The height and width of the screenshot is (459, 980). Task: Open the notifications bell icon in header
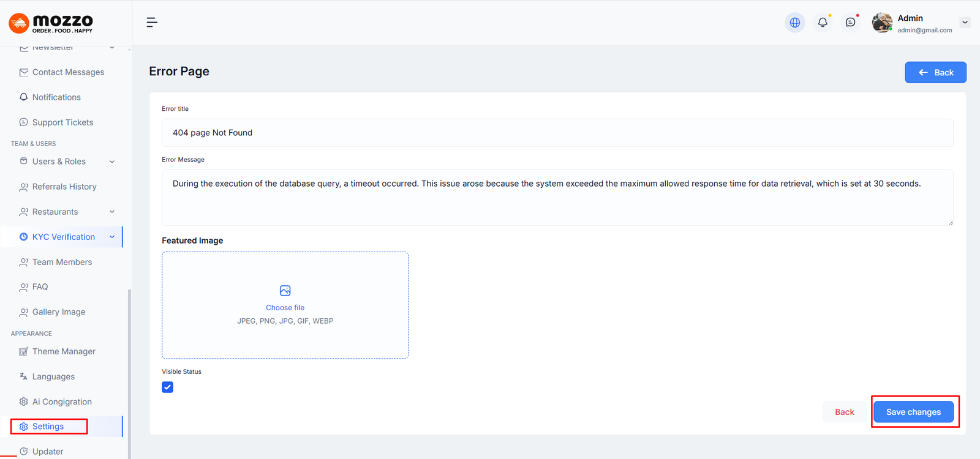tap(823, 23)
